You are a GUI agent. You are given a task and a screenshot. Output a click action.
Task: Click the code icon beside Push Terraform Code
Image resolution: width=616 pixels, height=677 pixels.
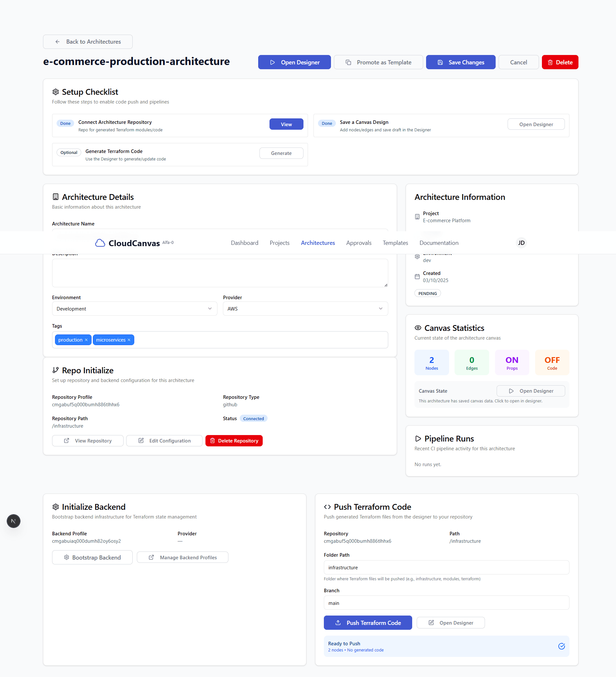[327, 507]
